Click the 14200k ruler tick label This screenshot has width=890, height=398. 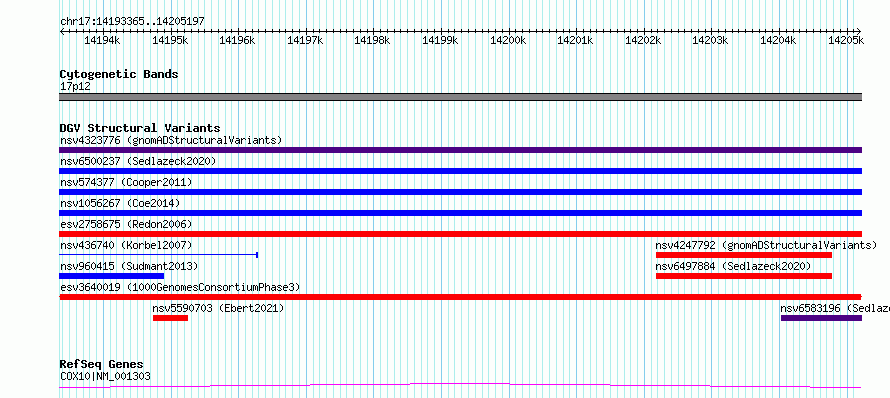(x=508, y=40)
